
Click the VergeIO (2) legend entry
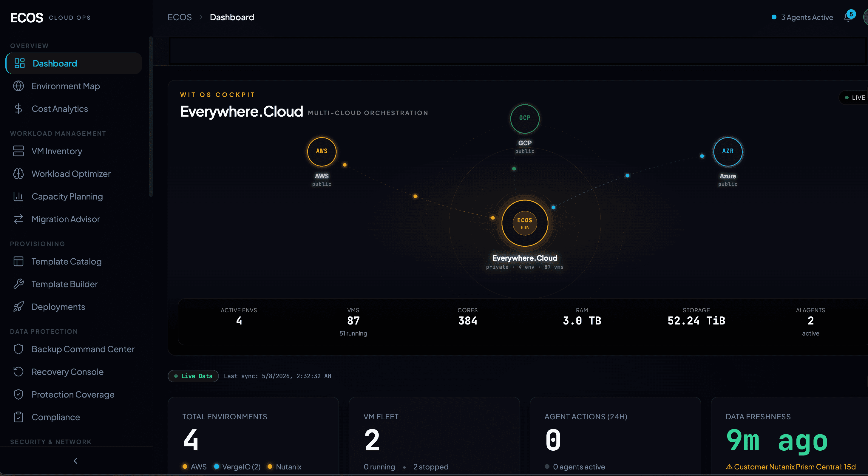pos(237,466)
